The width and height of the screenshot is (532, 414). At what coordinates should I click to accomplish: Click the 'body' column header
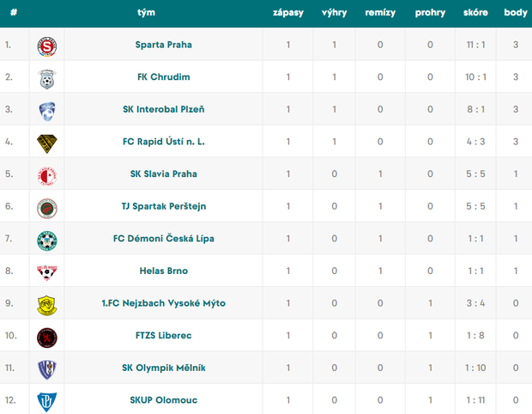point(516,13)
